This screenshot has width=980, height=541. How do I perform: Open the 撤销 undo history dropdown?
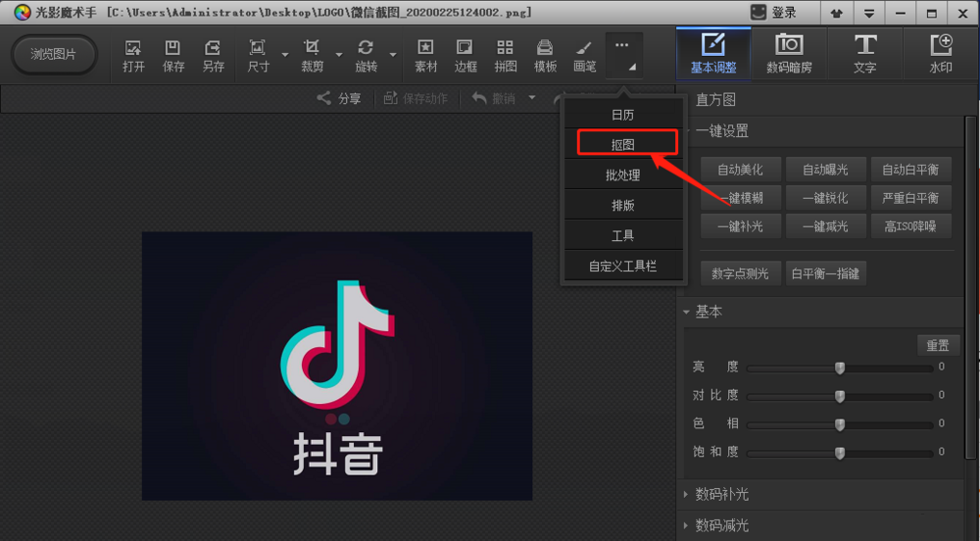[x=532, y=97]
